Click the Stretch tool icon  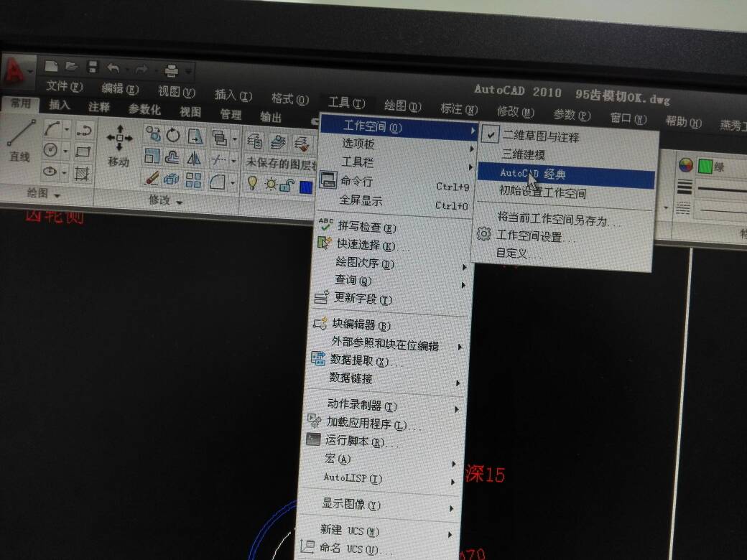[x=195, y=137]
